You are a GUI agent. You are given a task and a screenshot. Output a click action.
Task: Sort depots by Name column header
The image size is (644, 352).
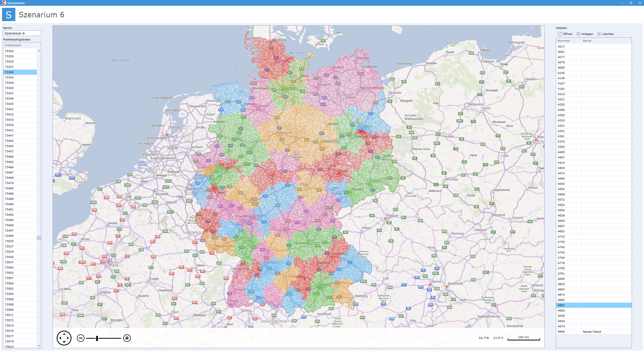point(587,41)
